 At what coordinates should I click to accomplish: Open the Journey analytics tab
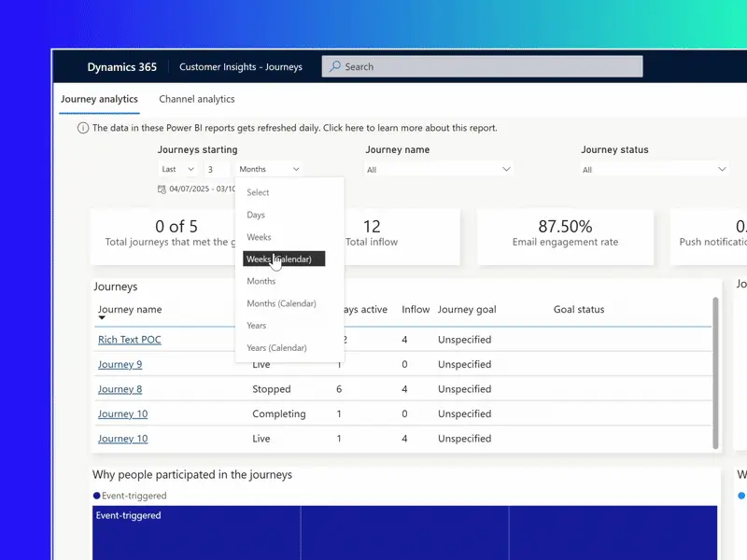coord(99,99)
